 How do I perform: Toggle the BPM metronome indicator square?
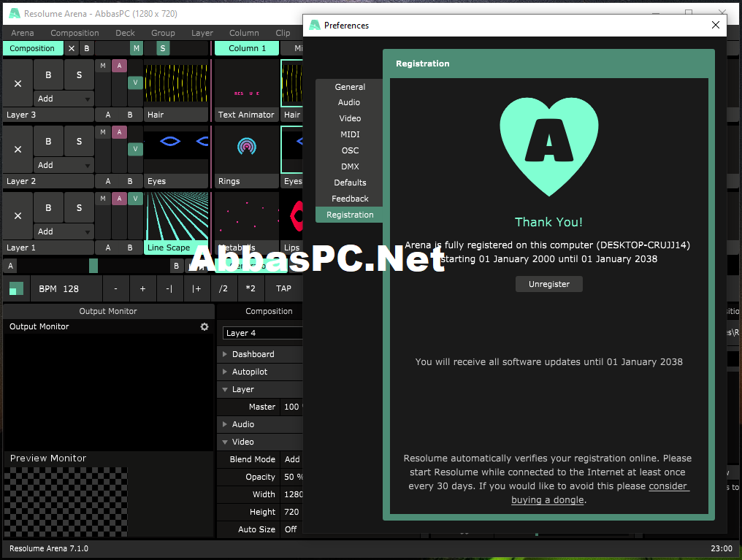coord(16,288)
